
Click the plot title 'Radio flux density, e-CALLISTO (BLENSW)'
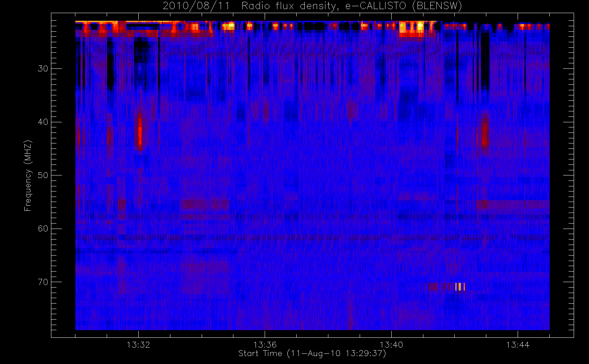pos(352,6)
